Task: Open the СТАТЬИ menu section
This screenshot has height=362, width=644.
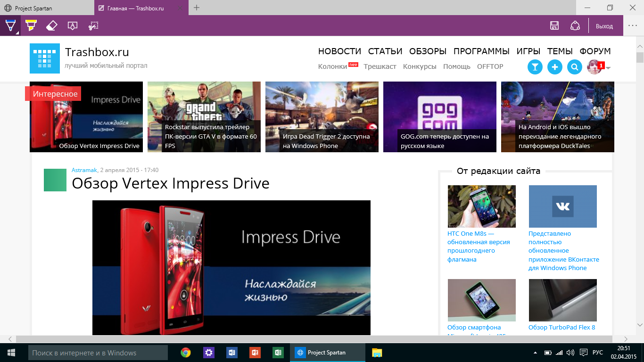Action: tap(385, 51)
